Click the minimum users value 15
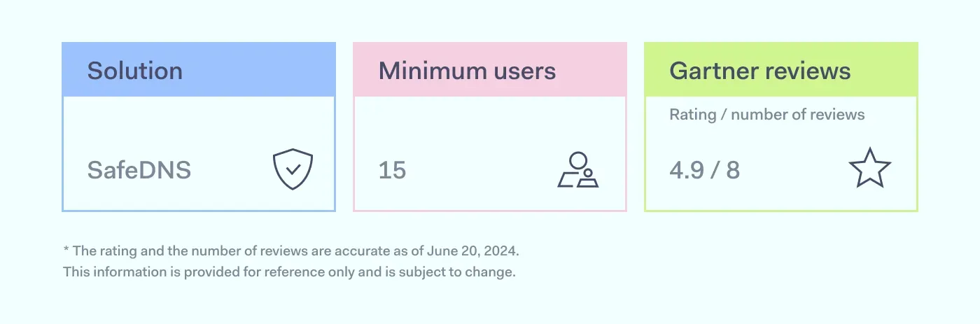The width and height of the screenshot is (980, 324). [392, 170]
